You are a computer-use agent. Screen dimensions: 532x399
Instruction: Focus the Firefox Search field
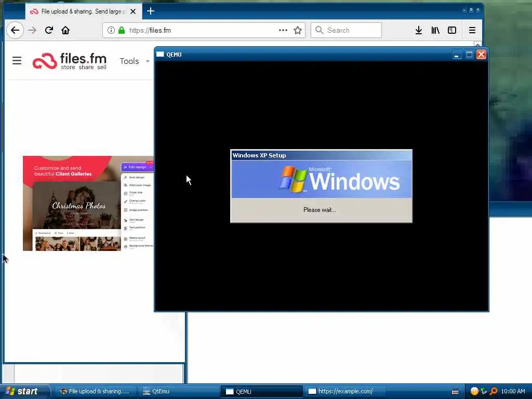click(347, 30)
